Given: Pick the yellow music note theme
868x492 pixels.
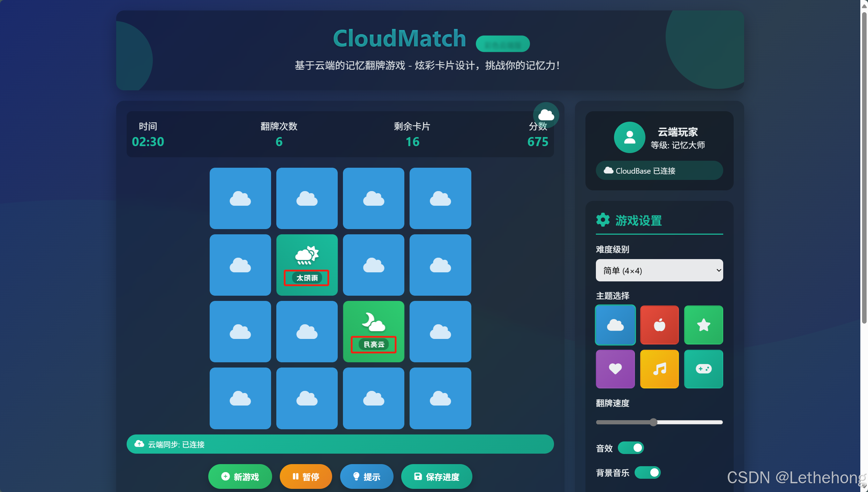Looking at the screenshot, I should 659,369.
